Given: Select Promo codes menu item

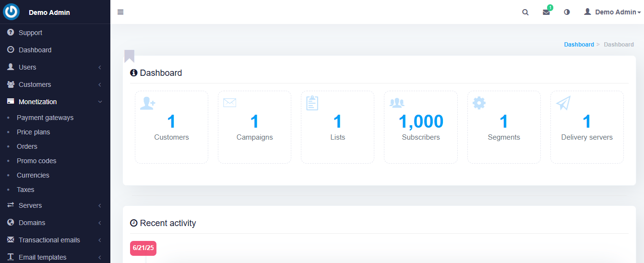Looking at the screenshot, I should coord(36,161).
